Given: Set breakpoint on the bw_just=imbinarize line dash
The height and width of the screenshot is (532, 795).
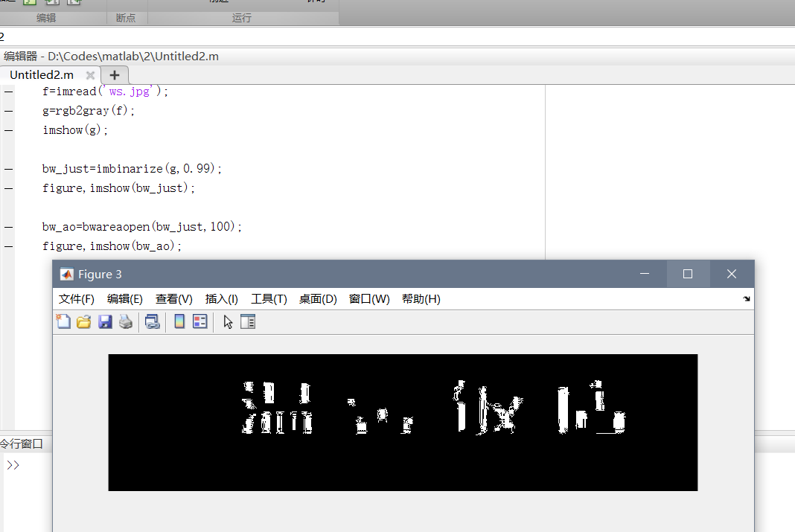Looking at the screenshot, I should [x=9, y=169].
